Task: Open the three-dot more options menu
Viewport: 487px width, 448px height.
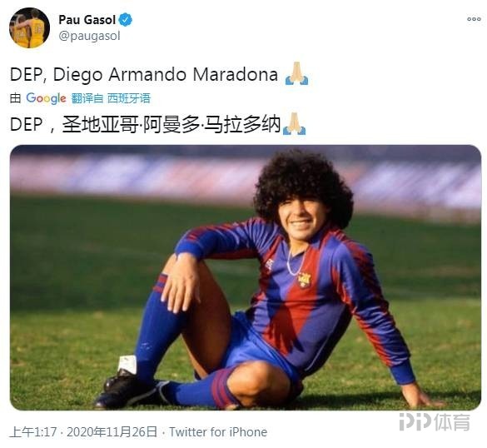Action: 474,19
